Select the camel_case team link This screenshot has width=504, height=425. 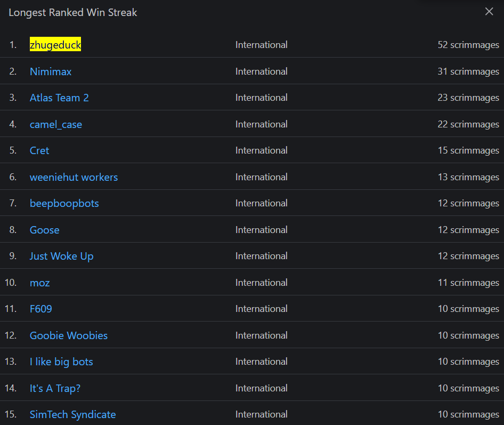click(56, 124)
